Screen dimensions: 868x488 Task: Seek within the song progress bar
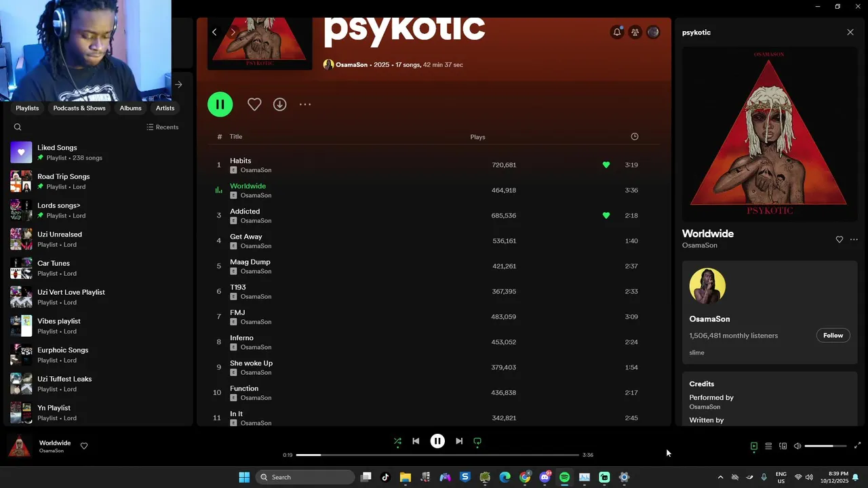[437, 455]
